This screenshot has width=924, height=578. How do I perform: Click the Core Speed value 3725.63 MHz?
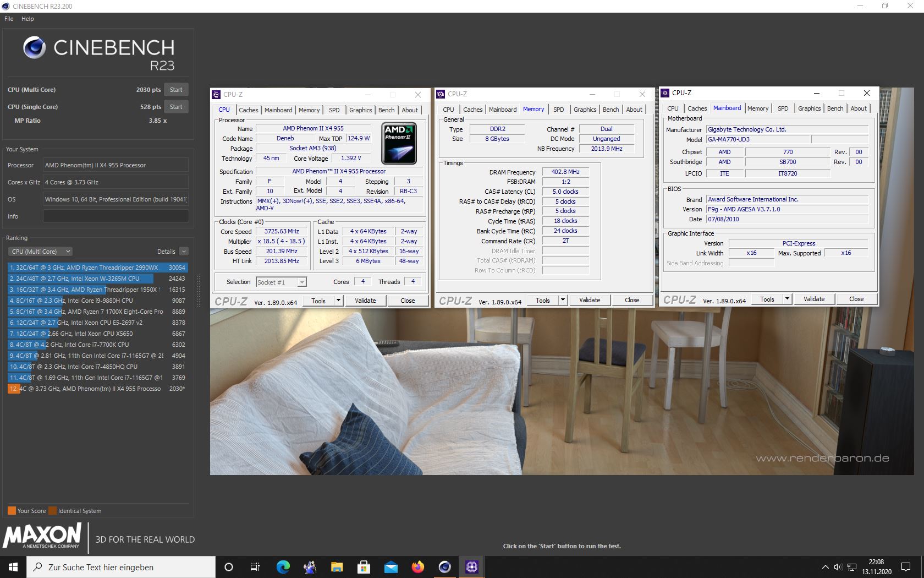pyautogui.click(x=282, y=232)
